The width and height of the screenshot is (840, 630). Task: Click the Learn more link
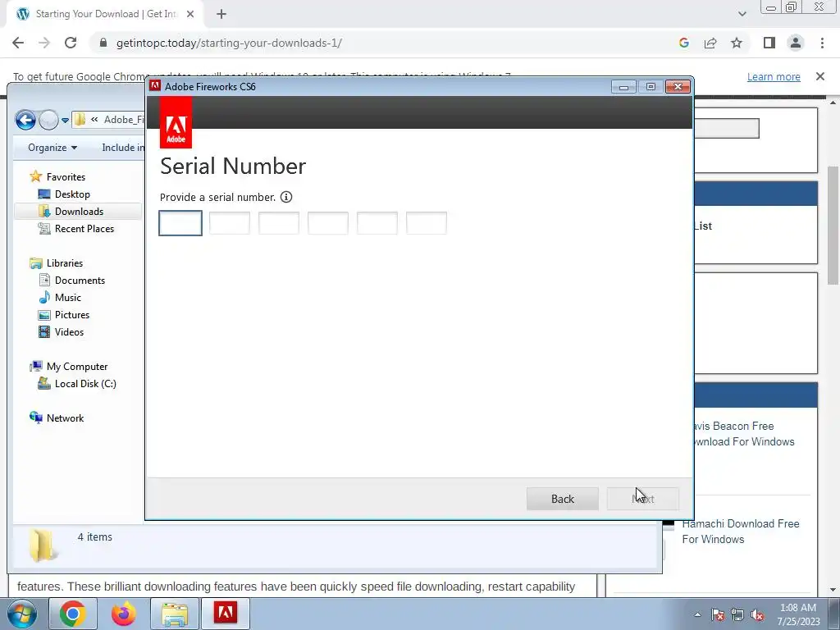tap(774, 76)
